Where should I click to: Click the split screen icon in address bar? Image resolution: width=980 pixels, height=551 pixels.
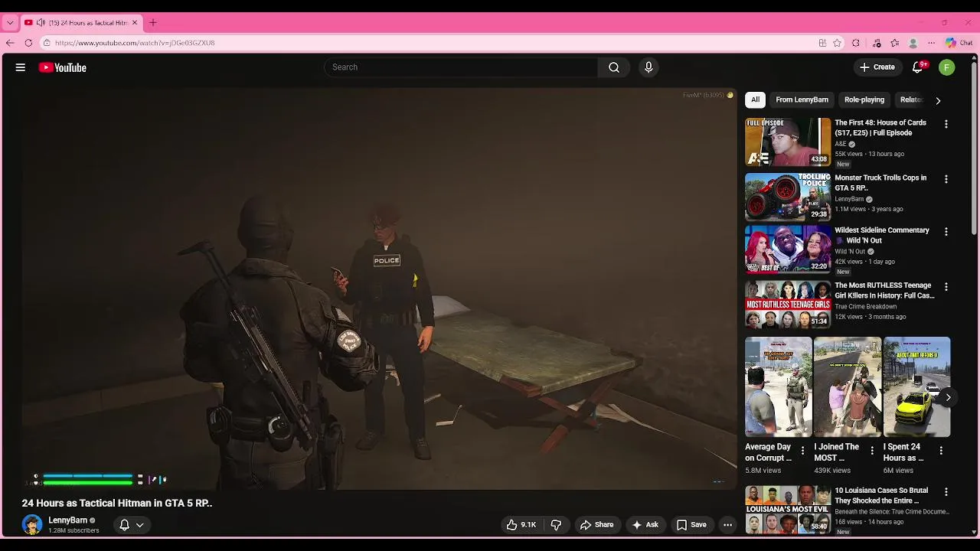coord(822,43)
